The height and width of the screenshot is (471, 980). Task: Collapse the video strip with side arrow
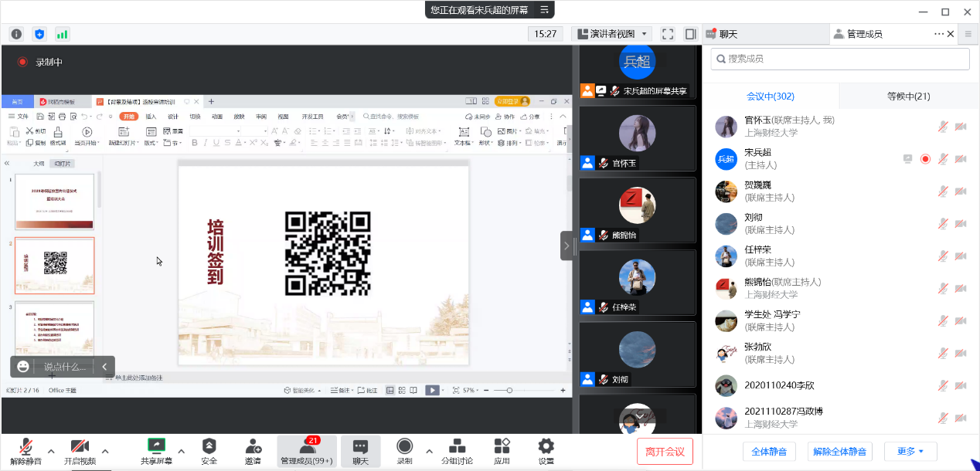click(x=567, y=246)
